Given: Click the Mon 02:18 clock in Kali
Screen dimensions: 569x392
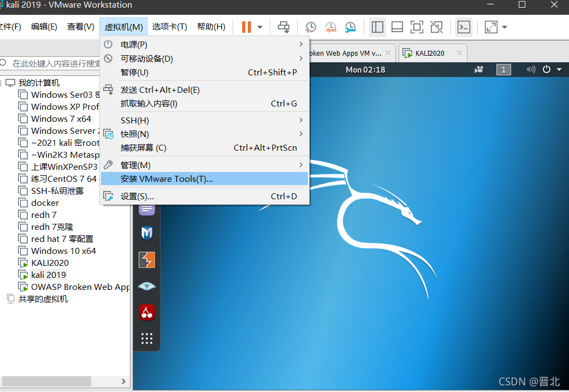Looking at the screenshot, I should click(365, 70).
